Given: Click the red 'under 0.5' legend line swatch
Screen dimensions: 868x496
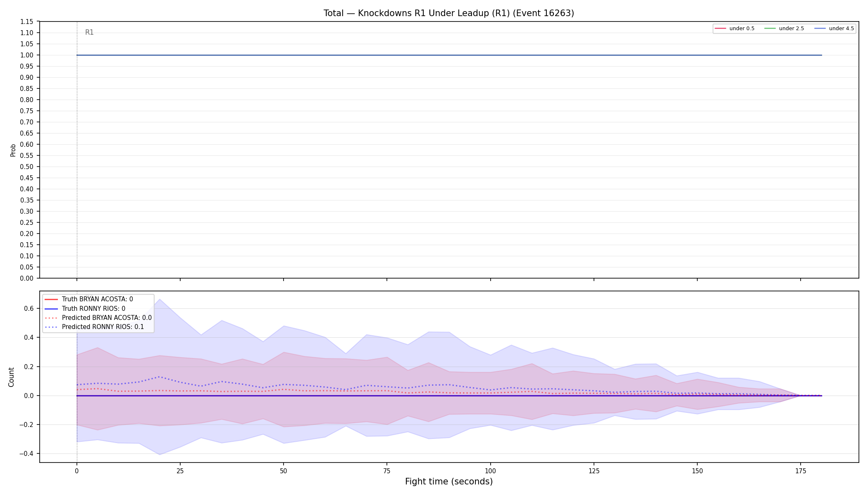Looking at the screenshot, I should (720, 29).
